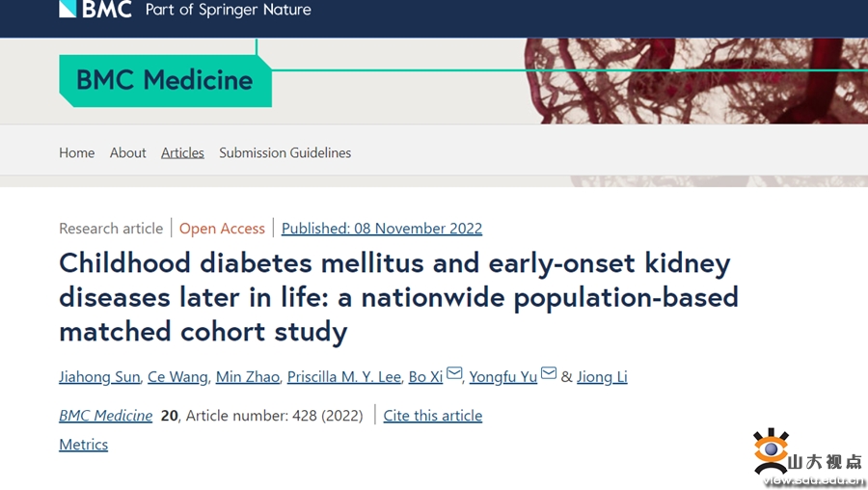This screenshot has height=490, width=868.
Task: Select the Articles menu item
Action: coord(182,152)
